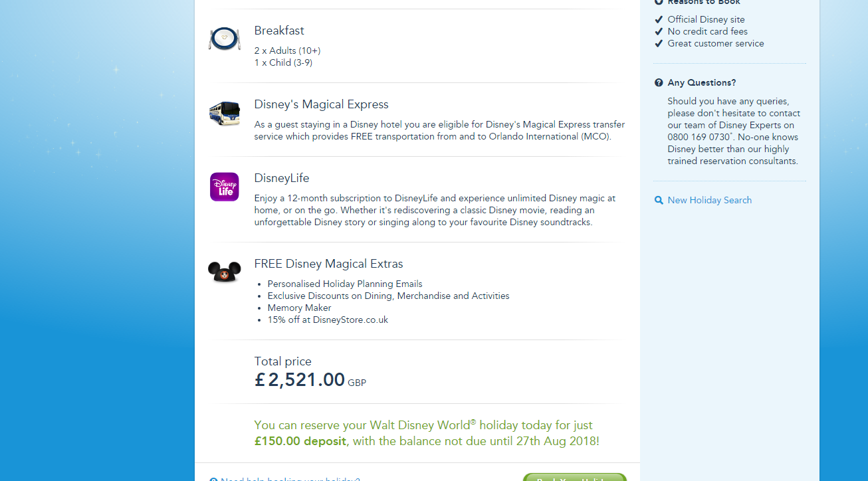Click the Breakfast plate icon
Viewport: 868px width, 481px height.
(224, 39)
